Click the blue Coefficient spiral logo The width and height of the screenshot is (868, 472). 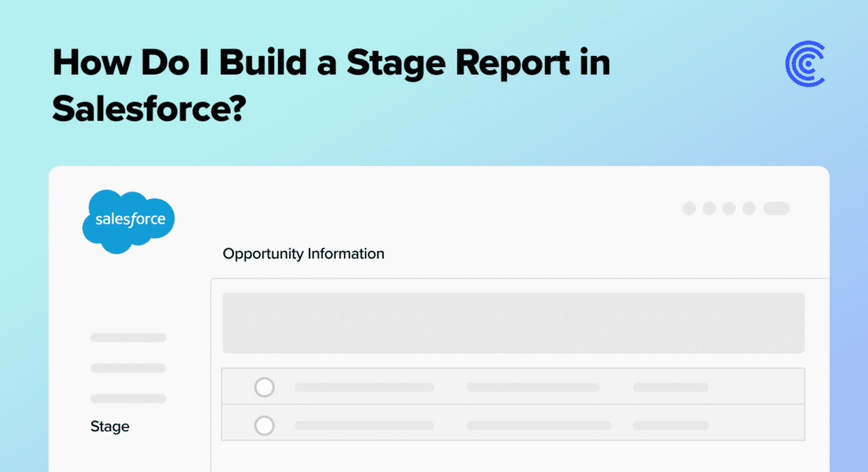coord(805,64)
